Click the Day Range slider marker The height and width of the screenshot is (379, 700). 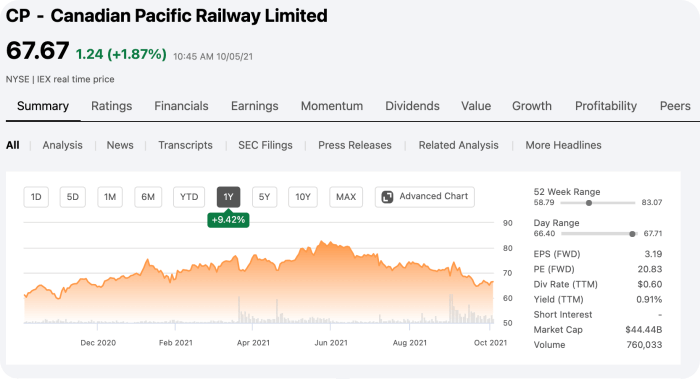coord(632,234)
